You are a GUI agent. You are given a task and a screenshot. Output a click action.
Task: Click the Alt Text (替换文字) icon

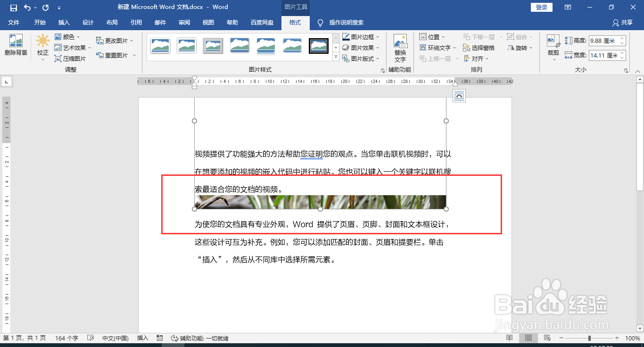click(400, 46)
